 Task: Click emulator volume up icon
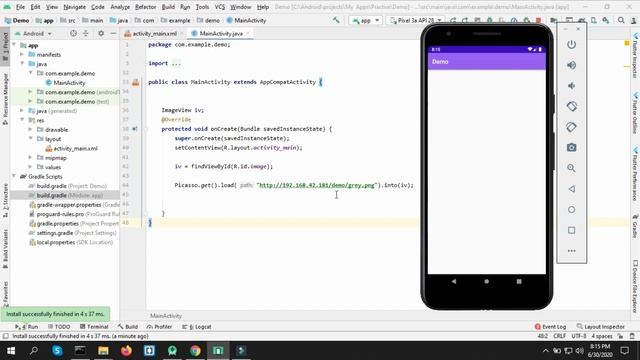pos(571,65)
